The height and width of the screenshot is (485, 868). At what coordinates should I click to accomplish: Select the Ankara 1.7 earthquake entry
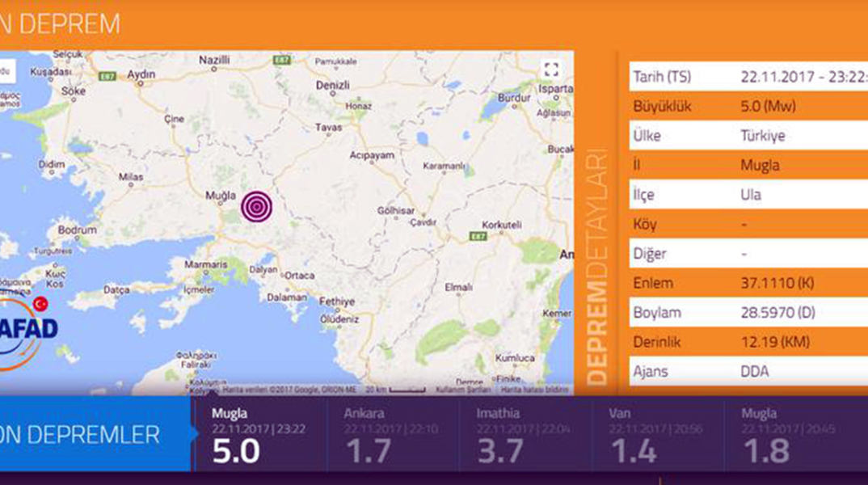pyautogui.click(x=393, y=434)
